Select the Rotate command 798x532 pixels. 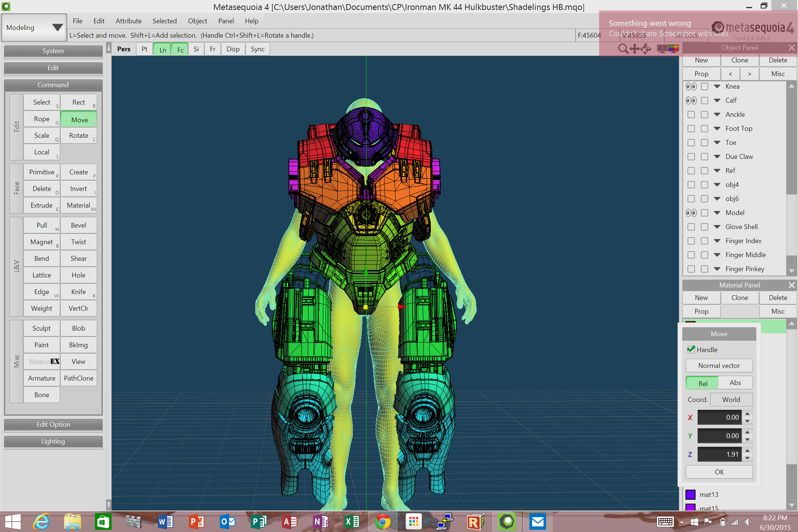(79, 136)
